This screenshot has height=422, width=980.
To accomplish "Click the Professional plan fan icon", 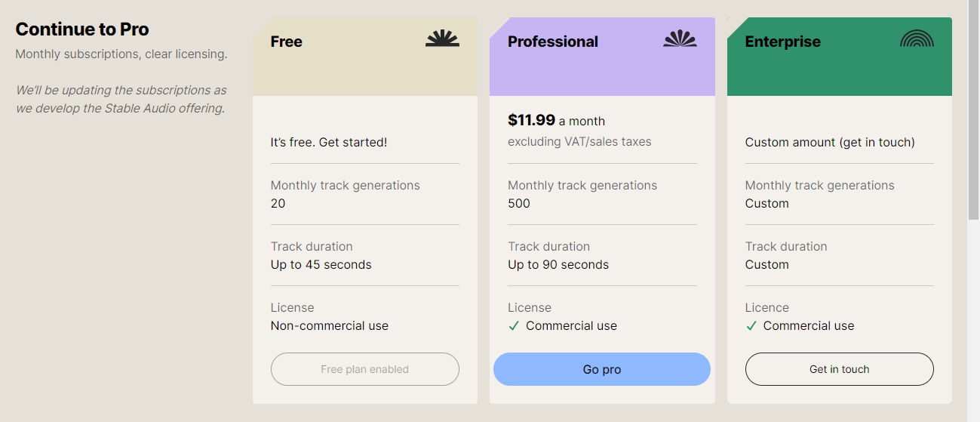I will (x=680, y=39).
